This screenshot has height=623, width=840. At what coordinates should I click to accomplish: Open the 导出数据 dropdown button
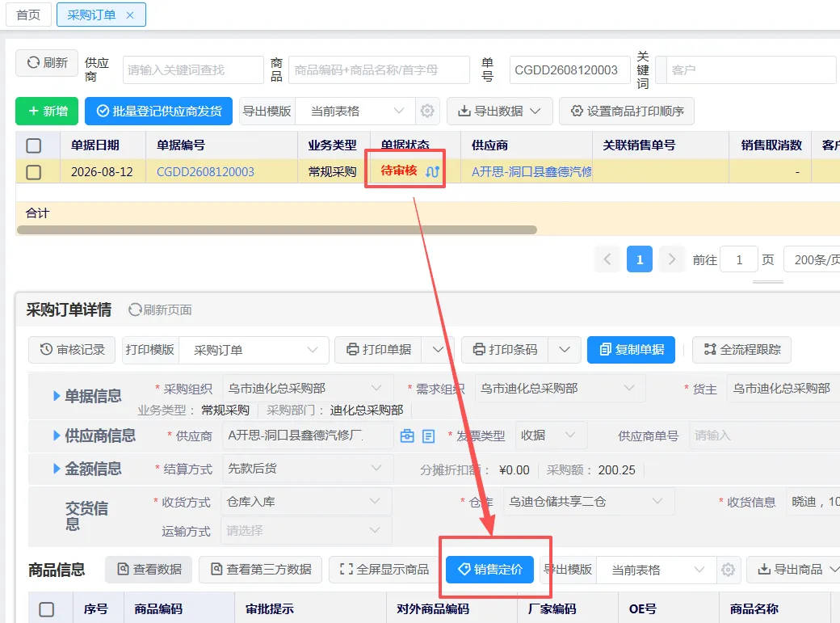[499, 111]
